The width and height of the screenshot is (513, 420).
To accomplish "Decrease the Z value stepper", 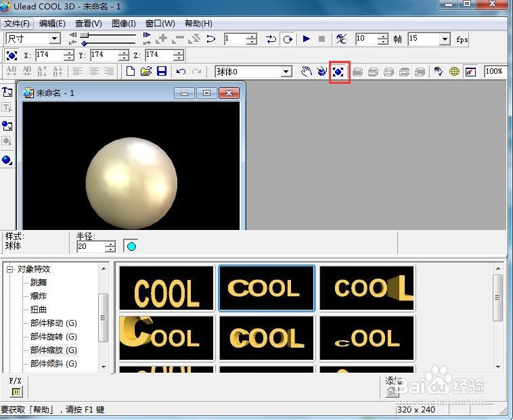I will coord(178,58).
